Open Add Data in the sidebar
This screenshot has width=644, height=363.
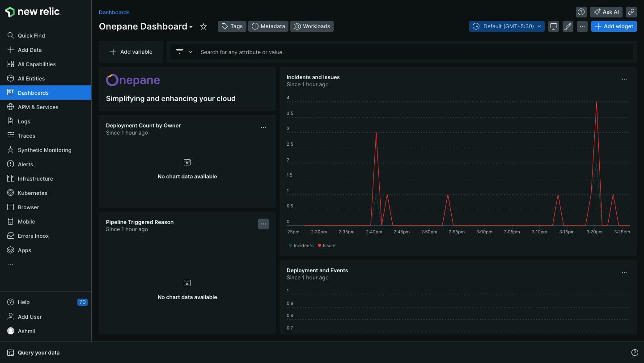click(x=46, y=50)
